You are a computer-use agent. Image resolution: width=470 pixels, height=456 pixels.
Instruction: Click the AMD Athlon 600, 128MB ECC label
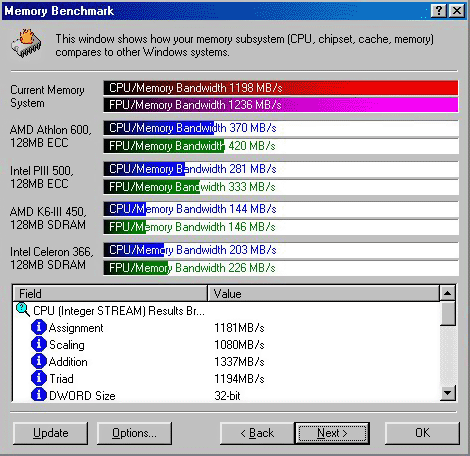pos(50,136)
